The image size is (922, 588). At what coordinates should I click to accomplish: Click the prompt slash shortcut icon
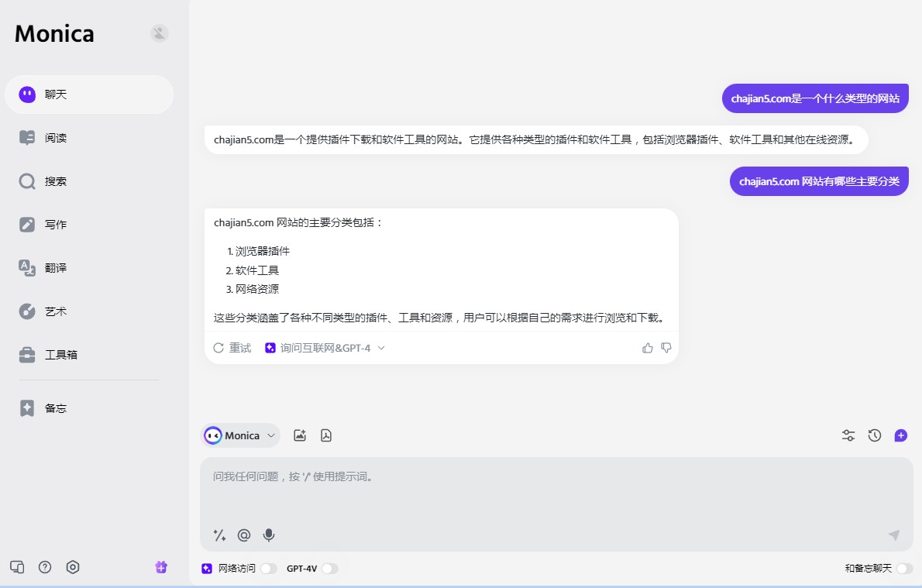[219, 535]
